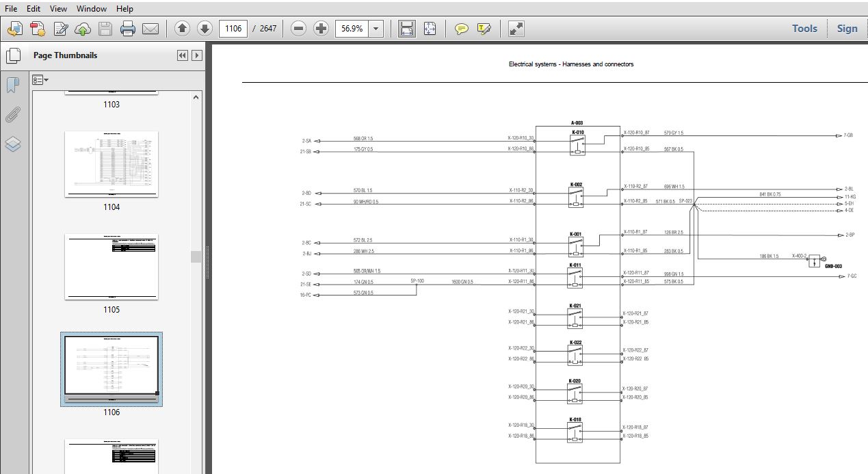Click the thumbnails panel right arrow button
868x474 pixels.
[x=197, y=55]
